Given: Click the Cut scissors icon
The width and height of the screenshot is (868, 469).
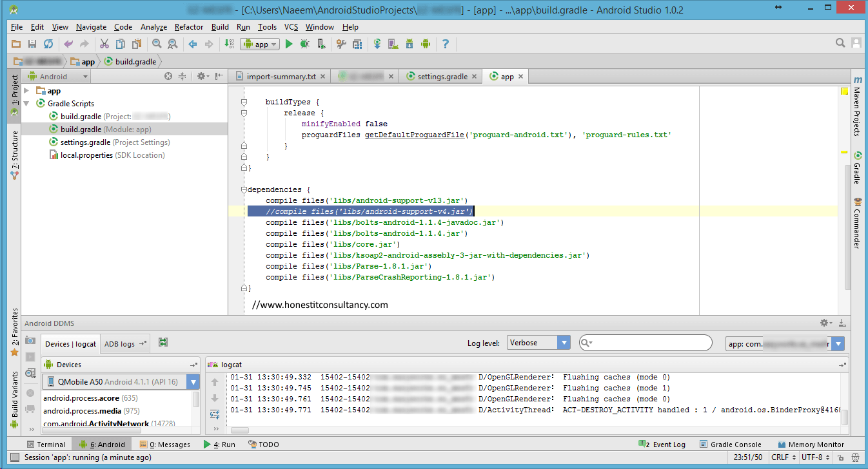Looking at the screenshot, I should click(x=103, y=44).
